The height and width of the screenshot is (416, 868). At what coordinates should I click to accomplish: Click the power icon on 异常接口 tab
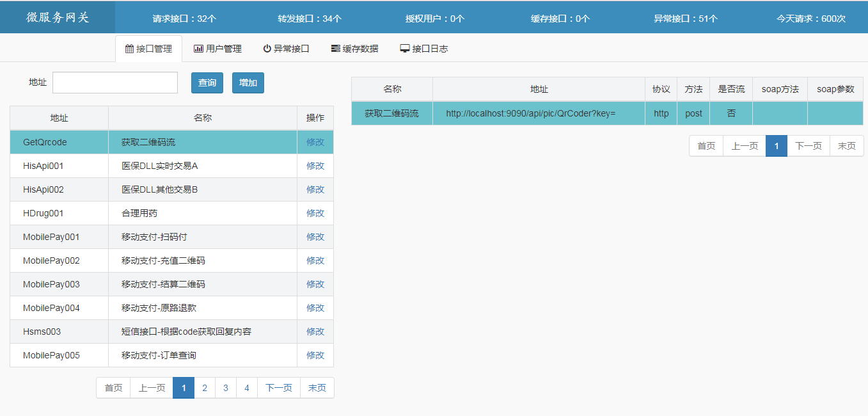click(267, 49)
